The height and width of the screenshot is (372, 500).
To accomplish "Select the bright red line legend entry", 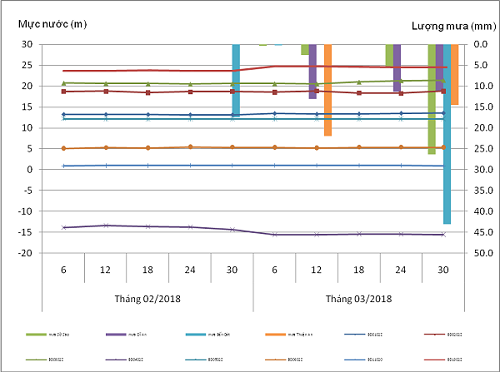I will click(443, 360).
